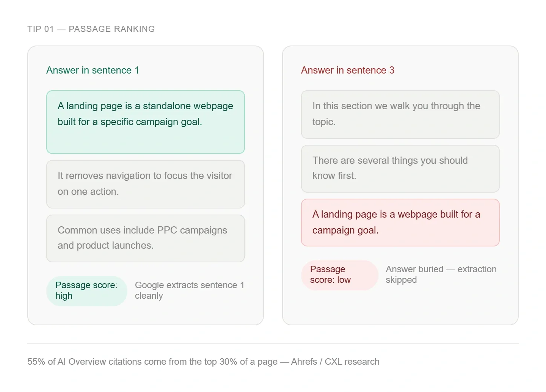This screenshot has width=546, height=392.
Task: Click the 'Passage score: high' badge
Action: (x=86, y=291)
